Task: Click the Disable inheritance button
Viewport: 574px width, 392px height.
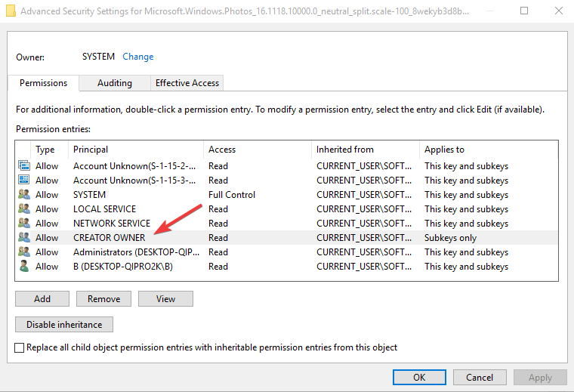Action: coord(64,325)
